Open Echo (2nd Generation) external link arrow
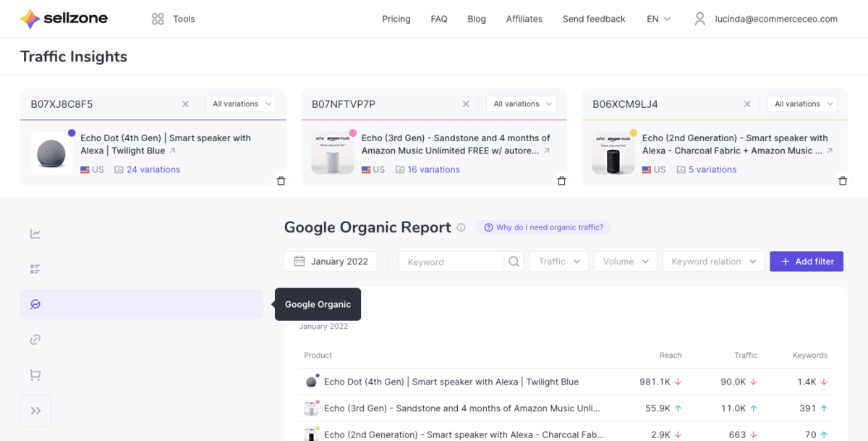This screenshot has height=441, width=868. coord(829,151)
